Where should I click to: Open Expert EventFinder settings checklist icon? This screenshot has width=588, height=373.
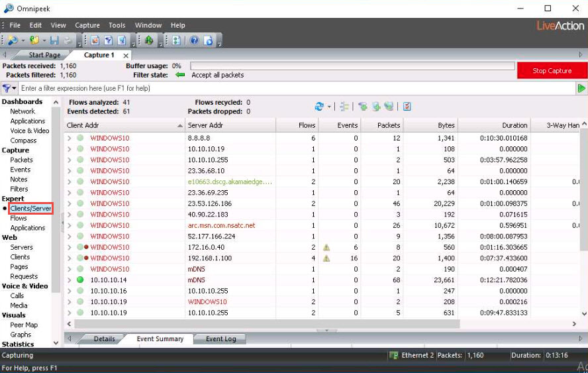coord(407,107)
